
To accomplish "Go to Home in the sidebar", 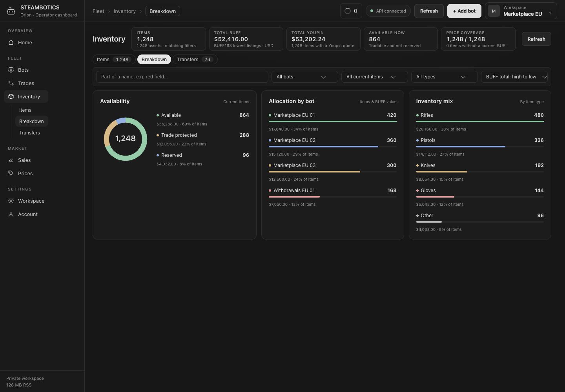I will [26, 42].
